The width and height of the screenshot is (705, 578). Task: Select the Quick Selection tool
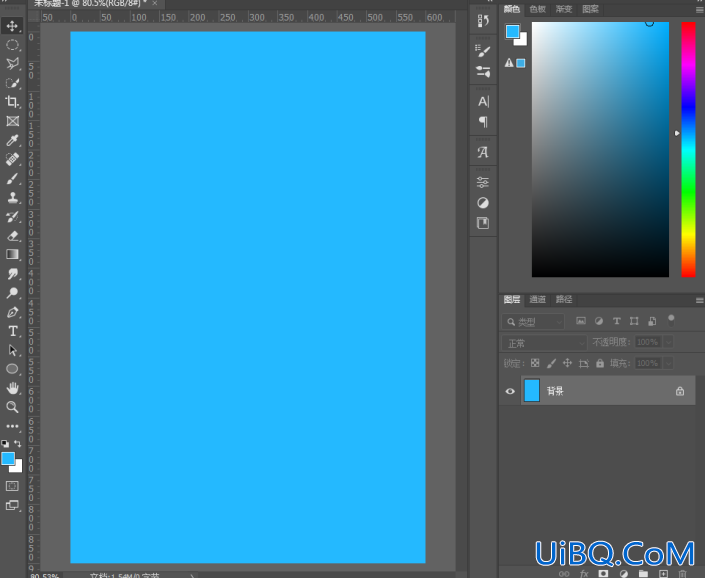click(12, 83)
